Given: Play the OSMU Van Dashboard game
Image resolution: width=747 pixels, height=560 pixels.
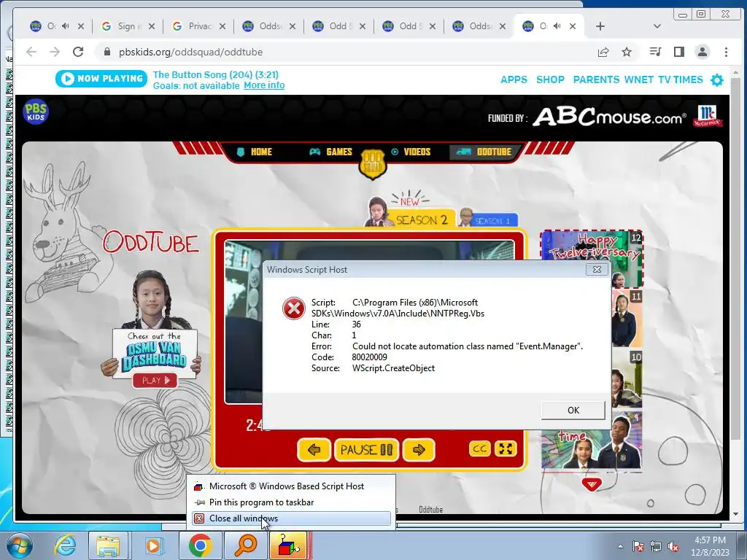Looking at the screenshot, I should click(155, 380).
